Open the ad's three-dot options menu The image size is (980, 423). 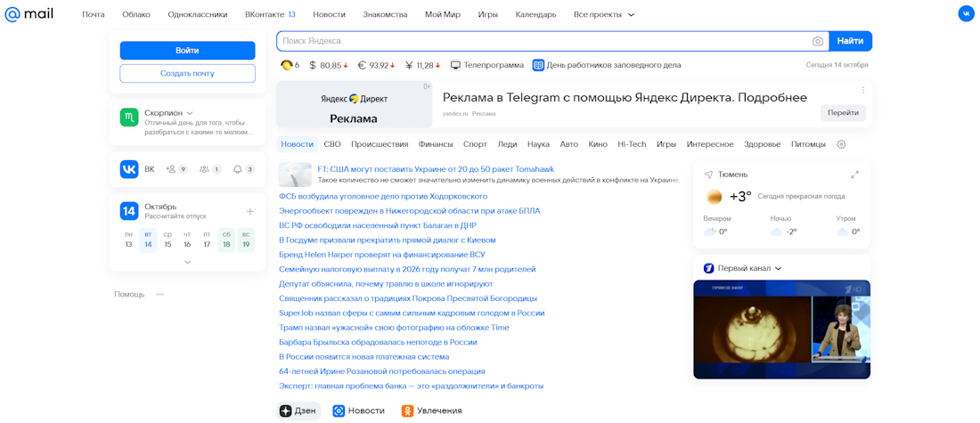point(862,90)
